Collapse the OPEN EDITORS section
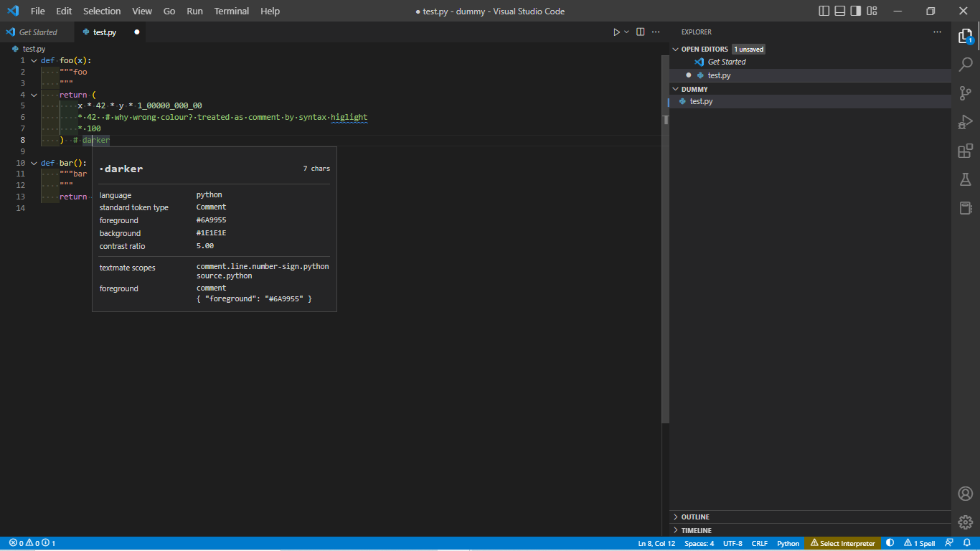This screenshot has width=980, height=551. click(x=674, y=49)
